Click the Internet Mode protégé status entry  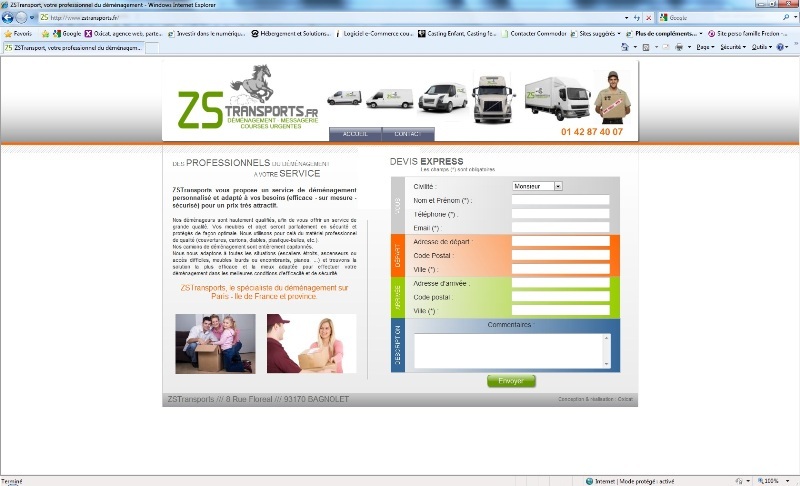[630, 481]
